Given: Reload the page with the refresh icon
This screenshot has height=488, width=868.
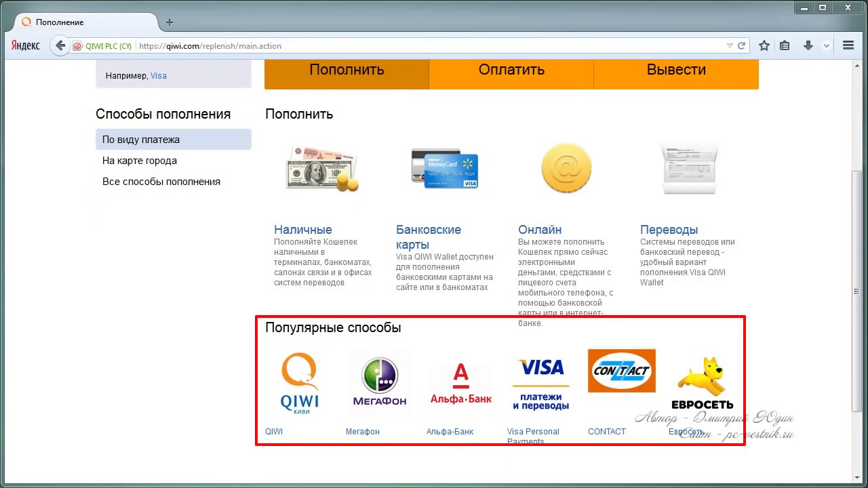Looking at the screenshot, I should coord(742,46).
